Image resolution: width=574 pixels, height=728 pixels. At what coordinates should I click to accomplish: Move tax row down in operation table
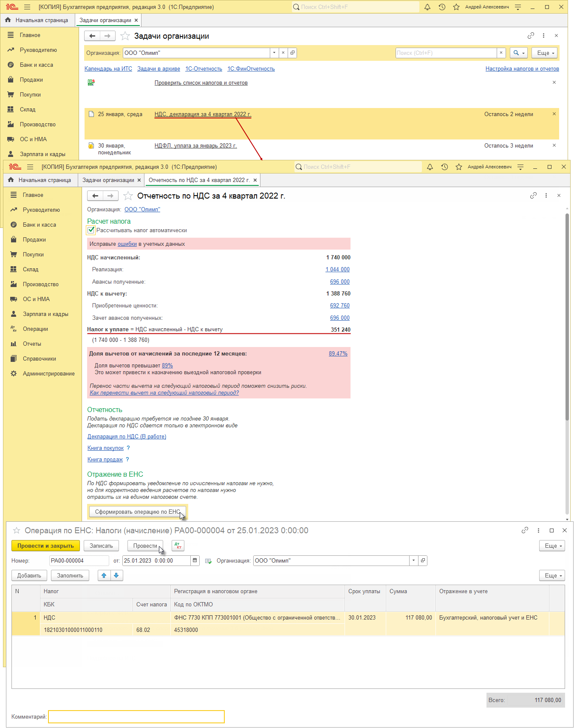point(116,575)
